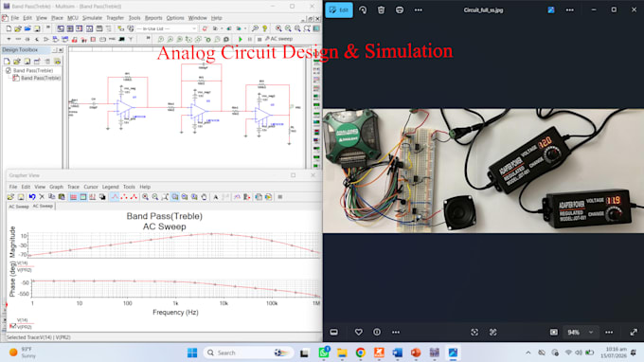Click Grapher zoom in magnifier
Viewport: 644px width, 362px height.
point(146,197)
